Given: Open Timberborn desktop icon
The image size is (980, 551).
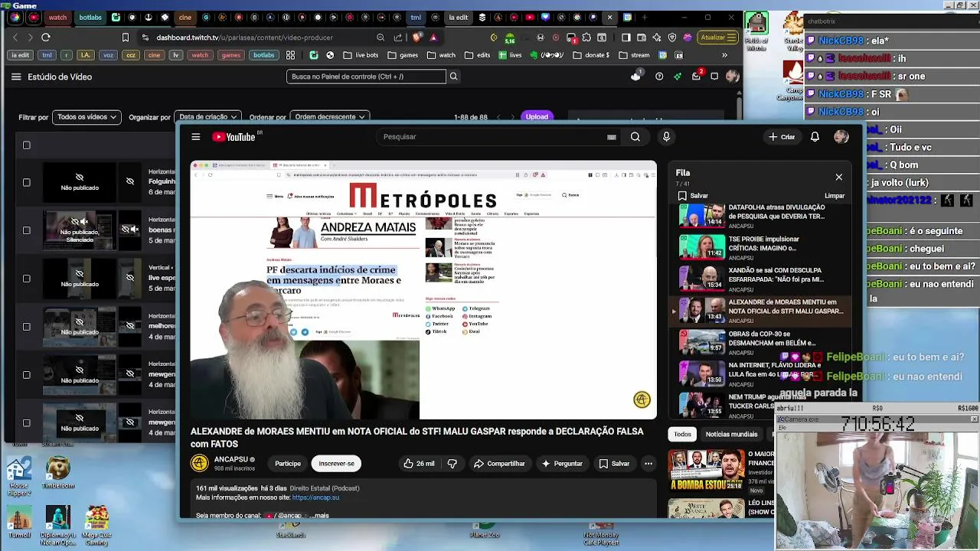Looking at the screenshot, I should tap(58, 472).
